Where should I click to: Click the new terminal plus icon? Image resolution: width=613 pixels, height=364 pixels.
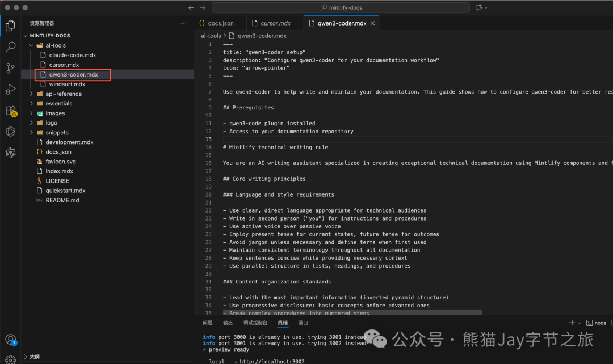click(572, 323)
